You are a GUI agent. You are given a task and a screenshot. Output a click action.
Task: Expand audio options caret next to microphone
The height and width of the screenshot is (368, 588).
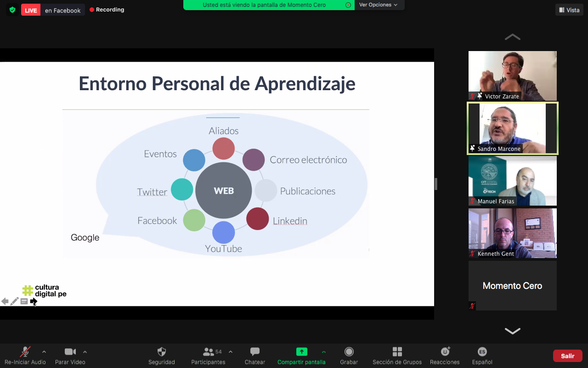(x=44, y=352)
